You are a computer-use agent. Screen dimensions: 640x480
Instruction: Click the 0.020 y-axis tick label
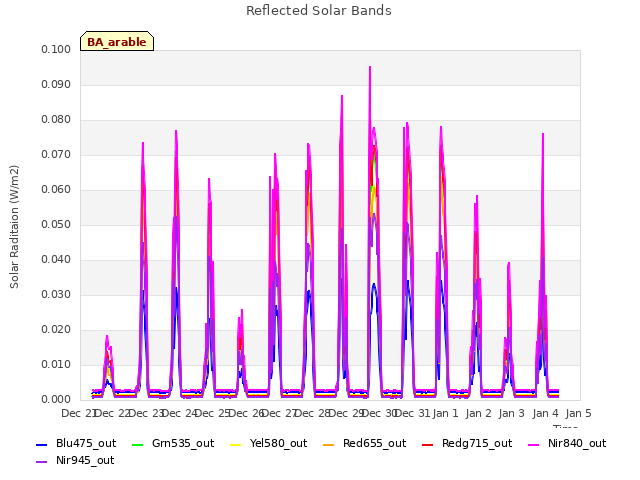(56, 330)
